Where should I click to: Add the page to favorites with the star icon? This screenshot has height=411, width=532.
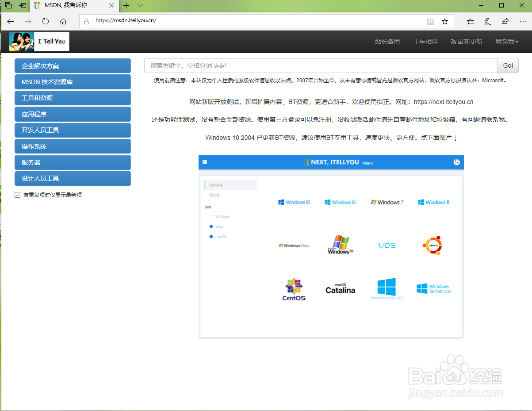(445, 21)
